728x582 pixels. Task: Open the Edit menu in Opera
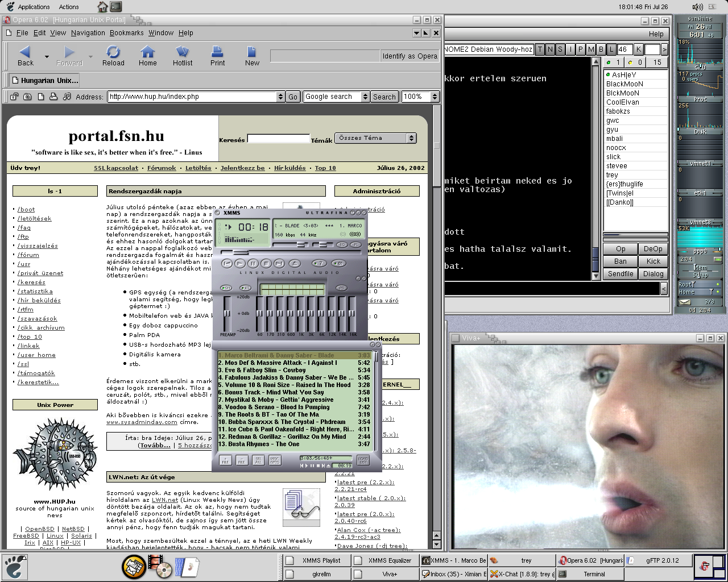tap(40, 33)
